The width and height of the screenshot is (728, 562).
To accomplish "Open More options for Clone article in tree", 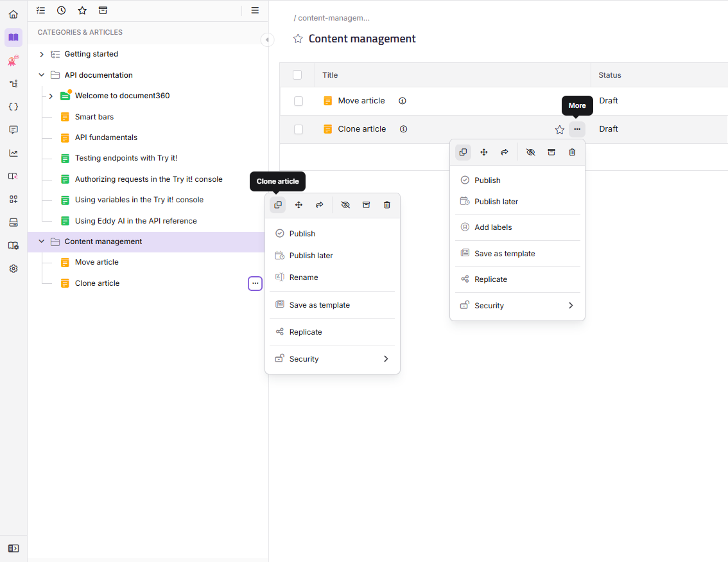I will (255, 283).
